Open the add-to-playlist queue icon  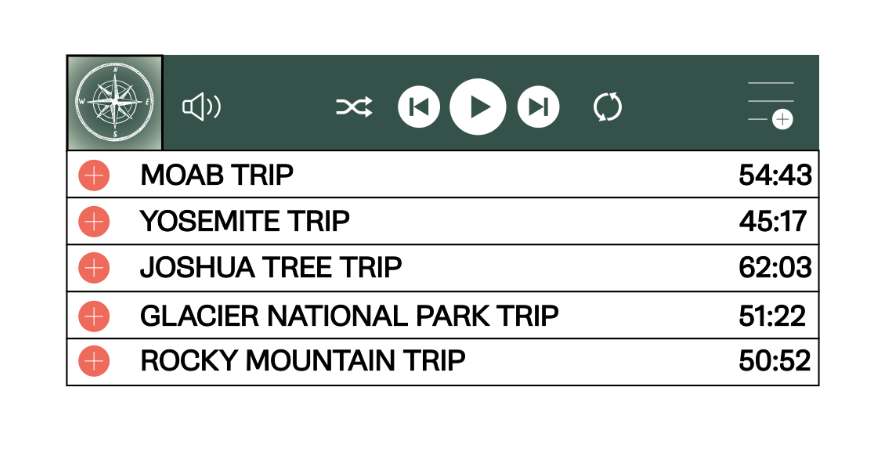tap(771, 105)
